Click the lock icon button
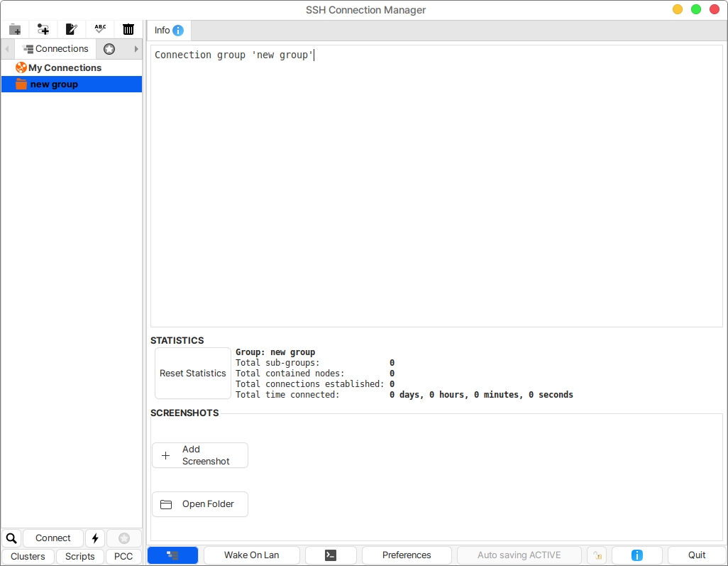This screenshot has height=566, width=728. tap(596, 555)
